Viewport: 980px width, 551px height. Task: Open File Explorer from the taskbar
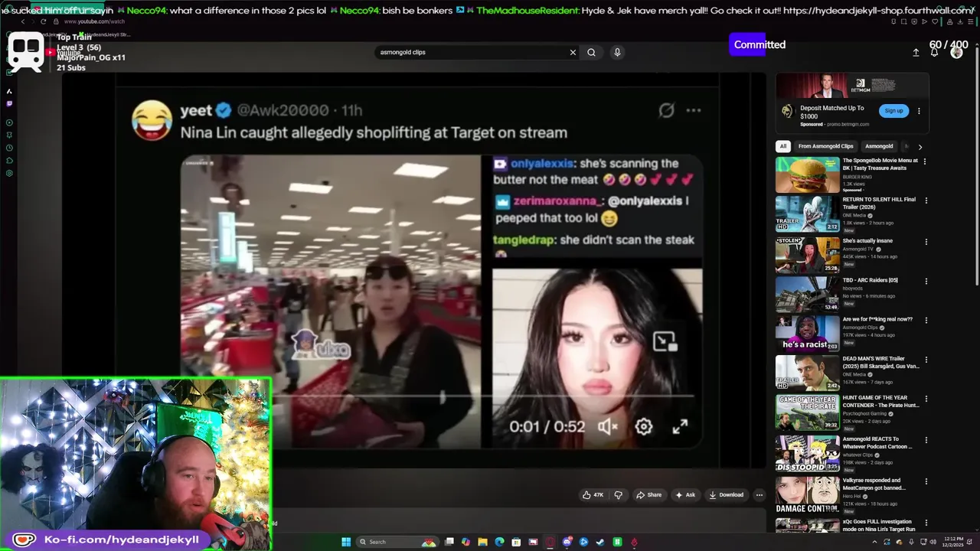pos(483,542)
